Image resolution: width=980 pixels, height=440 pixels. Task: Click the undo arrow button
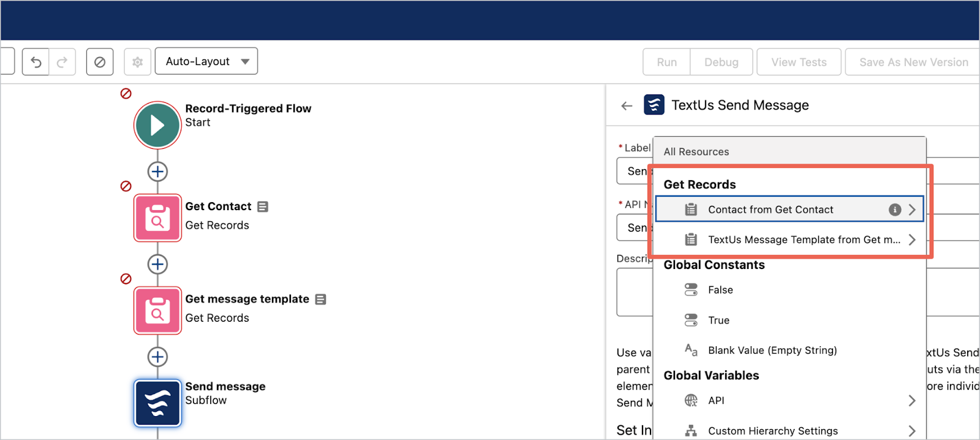pos(36,62)
